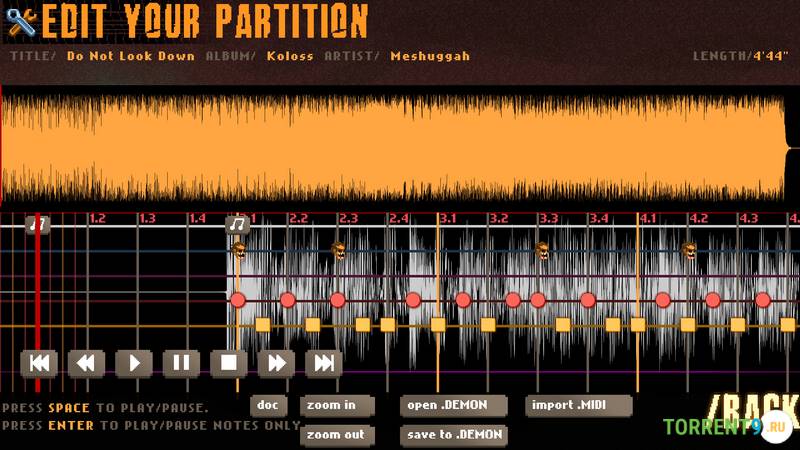800x450 pixels.
Task: Pause the song playback
Action: [x=181, y=363]
